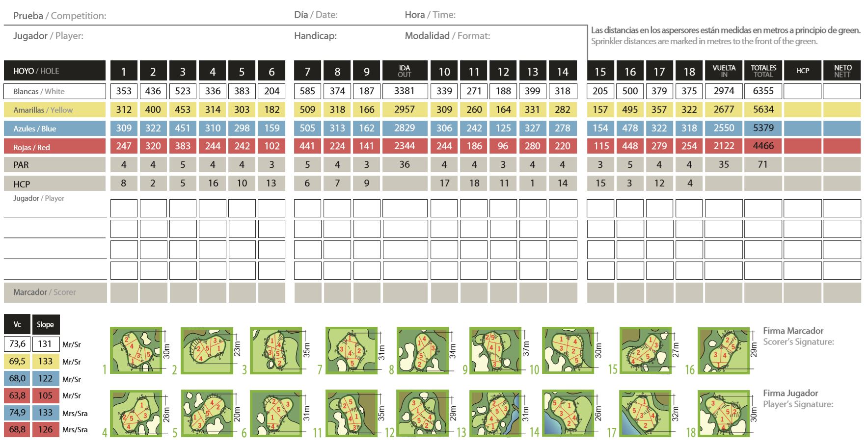Select the hole 18 green diagram

point(723,413)
